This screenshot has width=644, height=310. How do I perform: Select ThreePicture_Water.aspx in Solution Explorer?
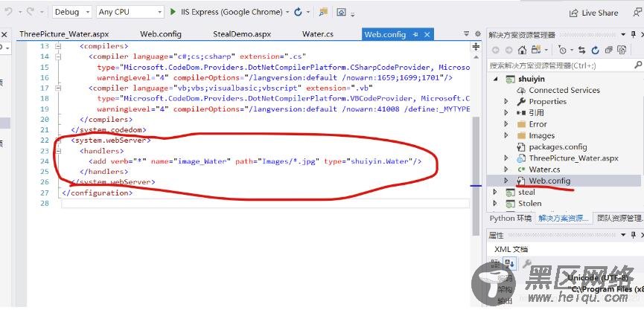pos(573,158)
